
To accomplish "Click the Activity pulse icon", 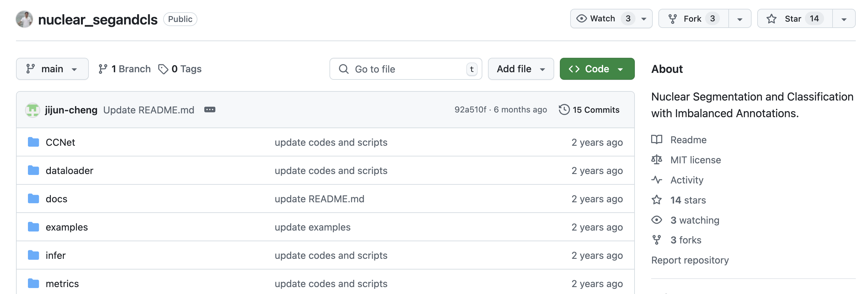I will point(656,180).
